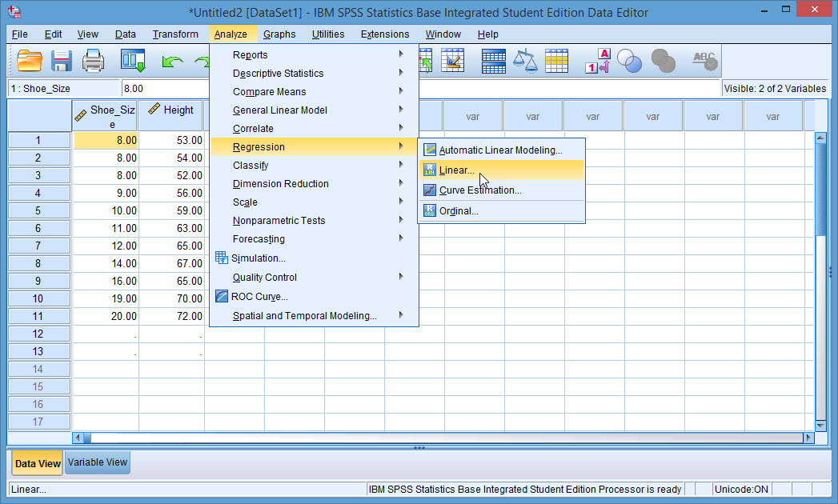The image size is (838, 504).
Task: Click the Curve Estimation icon
Action: tap(430, 190)
